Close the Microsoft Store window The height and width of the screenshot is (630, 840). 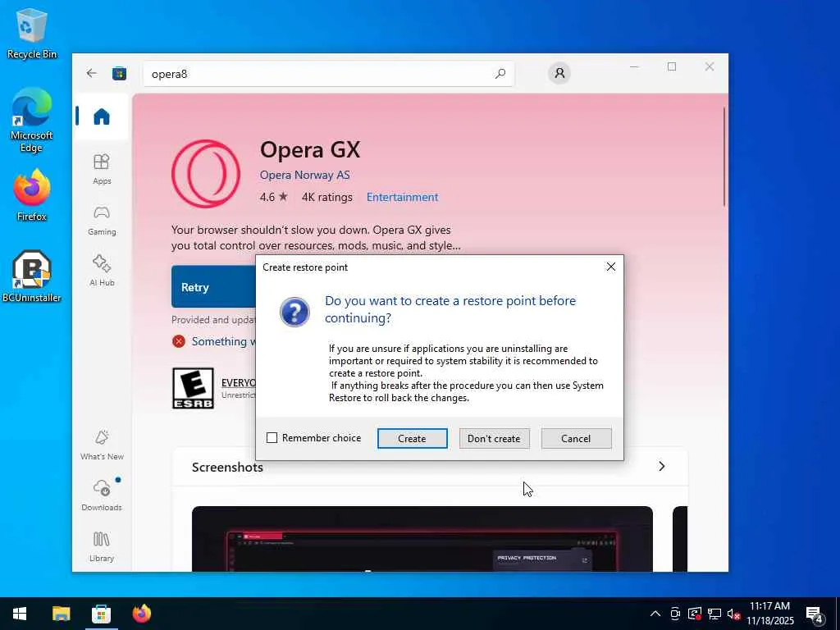[x=710, y=66]
